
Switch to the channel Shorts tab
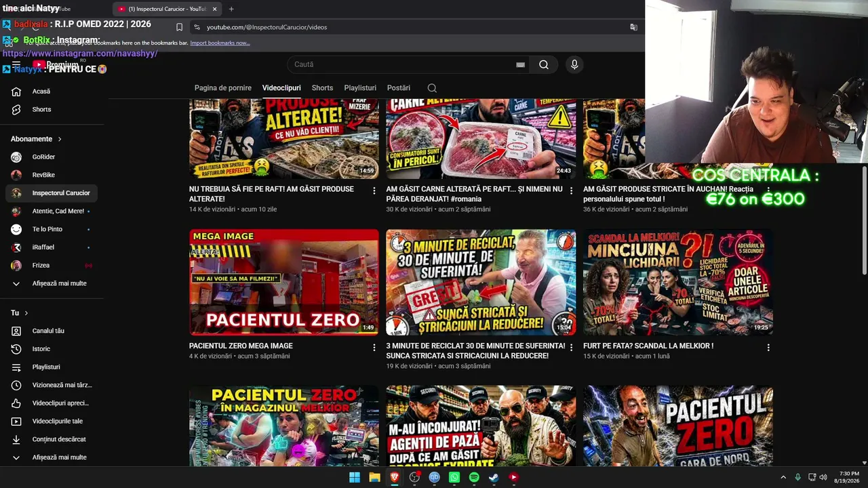tap(322, 88)
